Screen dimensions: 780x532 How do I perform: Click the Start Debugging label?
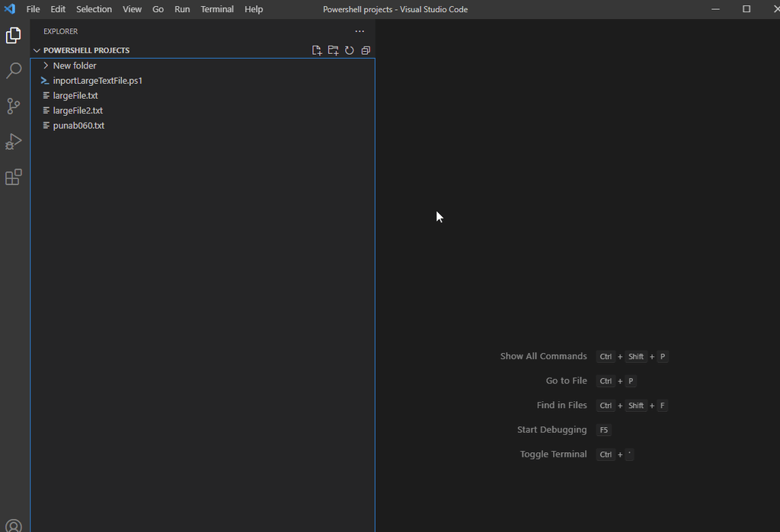(552, 429)
